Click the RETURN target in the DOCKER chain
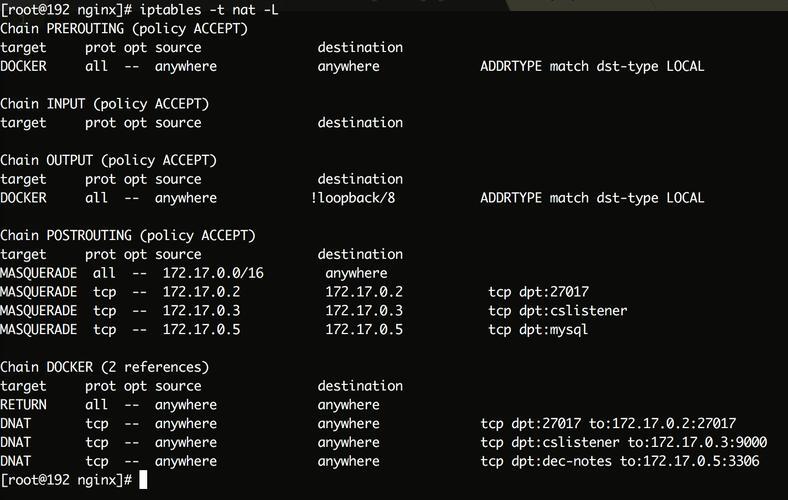The image size is (788, 500). 24,405
